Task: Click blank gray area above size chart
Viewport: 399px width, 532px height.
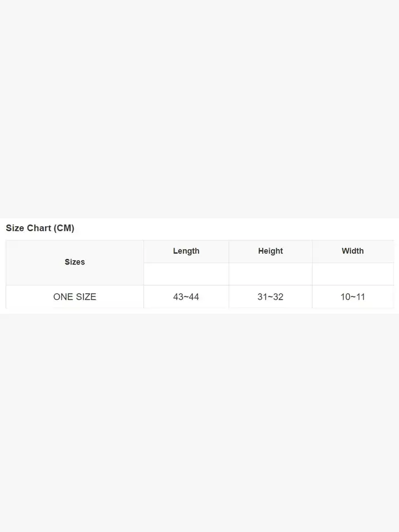Action: point(199,111)
